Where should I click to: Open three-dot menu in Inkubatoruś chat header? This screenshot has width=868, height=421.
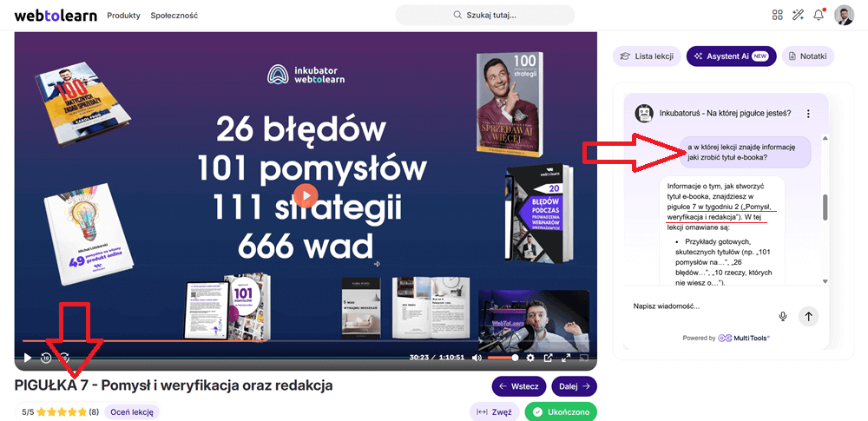coord(808,114)
